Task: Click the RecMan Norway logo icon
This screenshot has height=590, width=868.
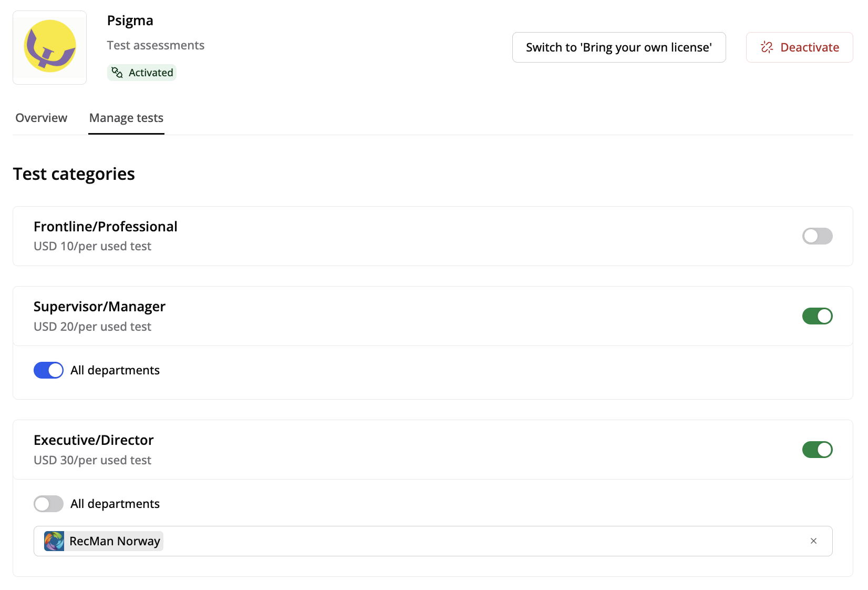Action: [x=54, y=541]
